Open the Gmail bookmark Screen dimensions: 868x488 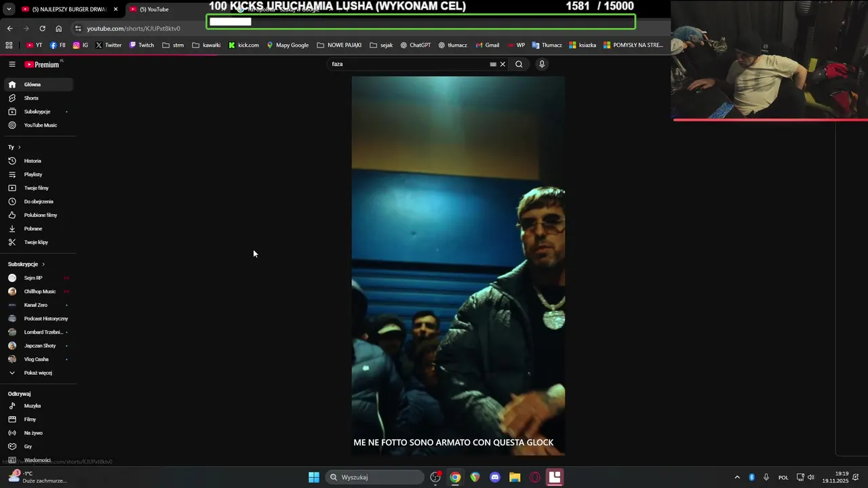click(x=488, y=45)
